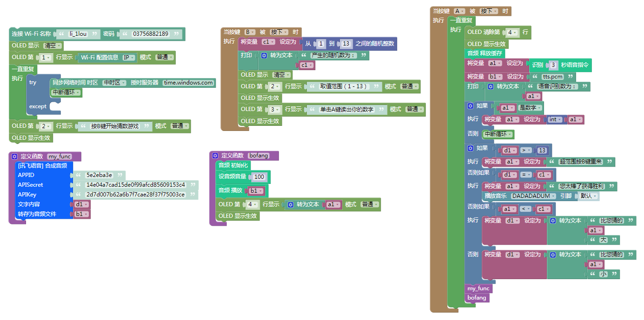Open gear on 如果 d1 > 13 block
Image resolution: width=644 pixels, height=320 pixels.
pos(470,148)
